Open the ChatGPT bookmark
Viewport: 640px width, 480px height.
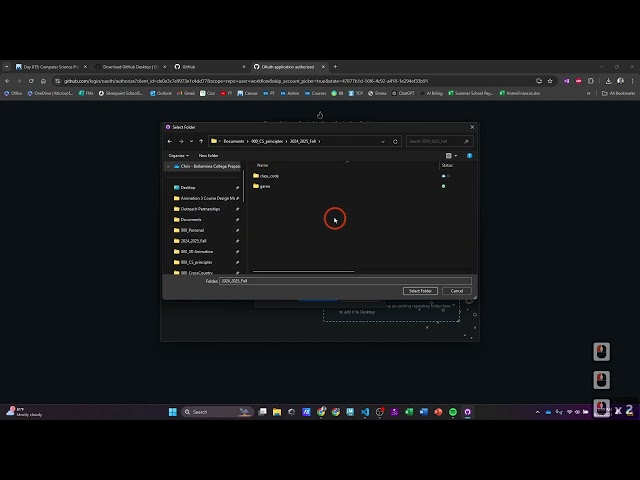(403, 93)
